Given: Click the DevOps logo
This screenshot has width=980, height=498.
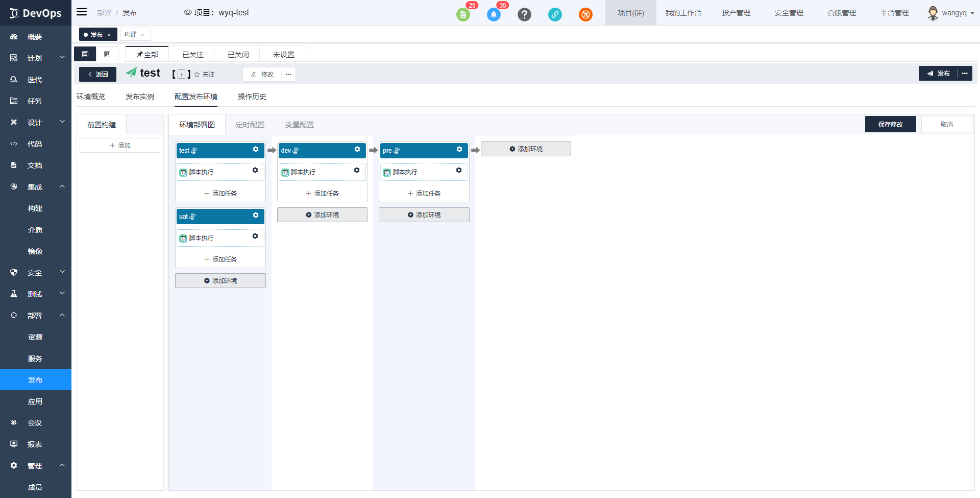Looking at the screenshot, I should point(35,13).
